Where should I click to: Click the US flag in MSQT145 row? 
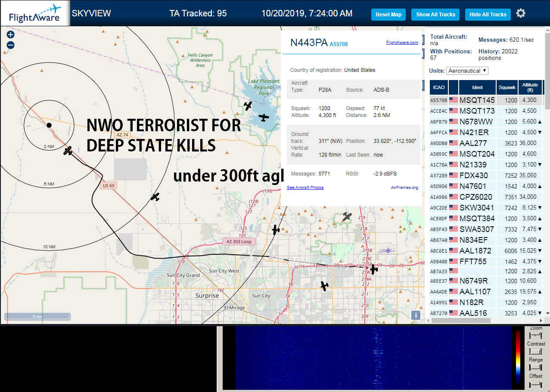(453, 100)
